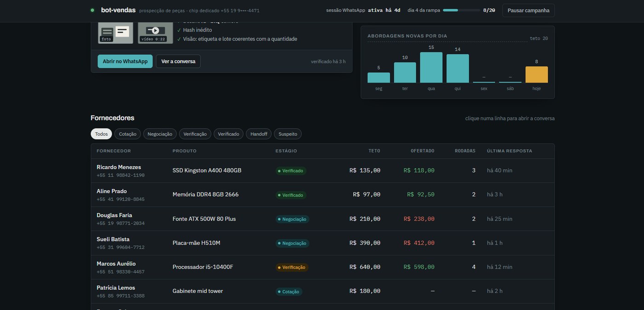644x310 pixels.
Task: Click offered price R$ 598,00
Action: (419, 267)
